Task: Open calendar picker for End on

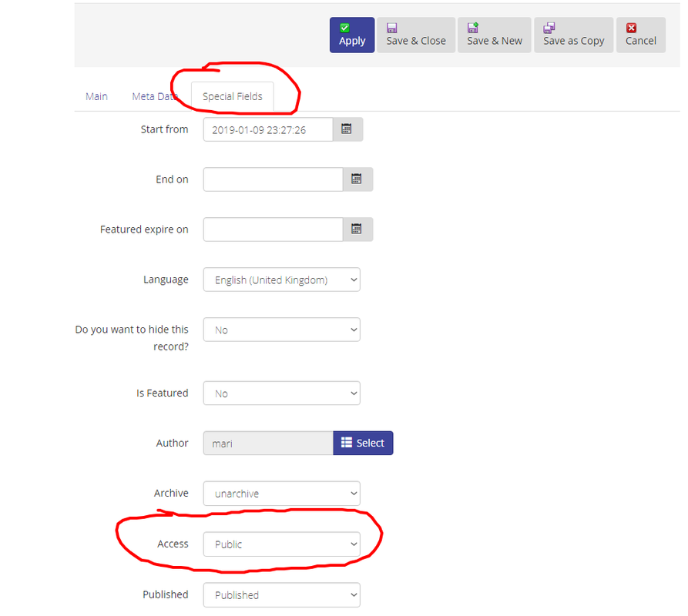Action: tap(357, 179)
